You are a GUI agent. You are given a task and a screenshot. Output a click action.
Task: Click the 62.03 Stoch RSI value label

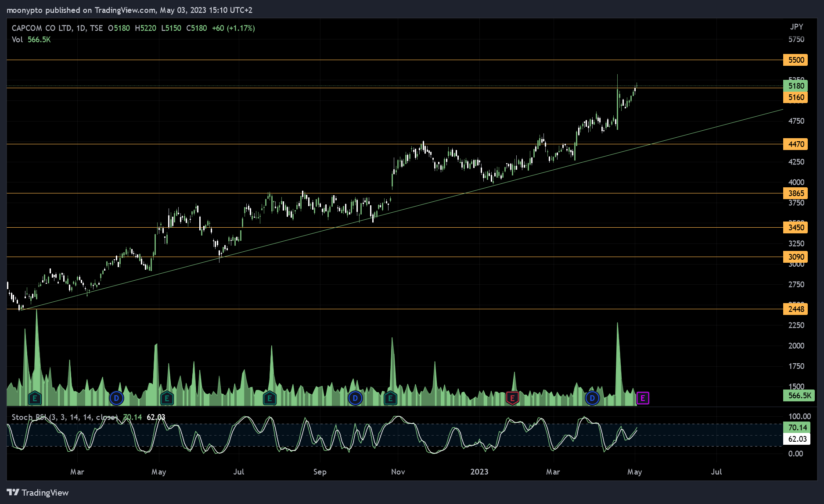tap(797, 439)
